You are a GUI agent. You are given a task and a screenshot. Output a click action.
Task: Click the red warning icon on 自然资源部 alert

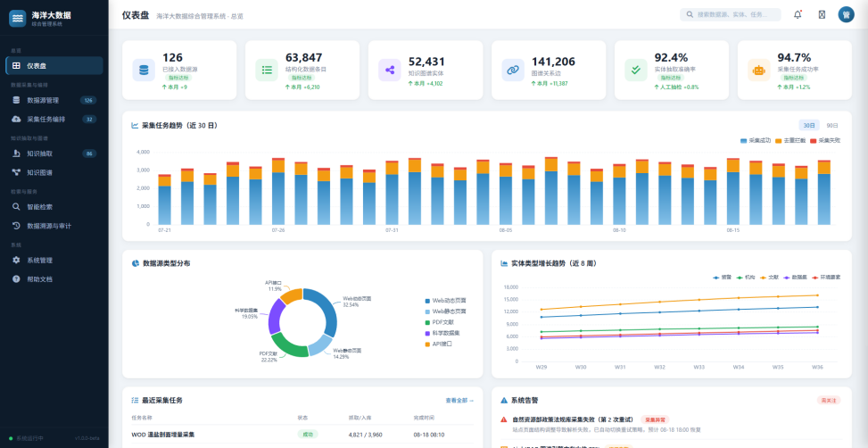[504, 419]
